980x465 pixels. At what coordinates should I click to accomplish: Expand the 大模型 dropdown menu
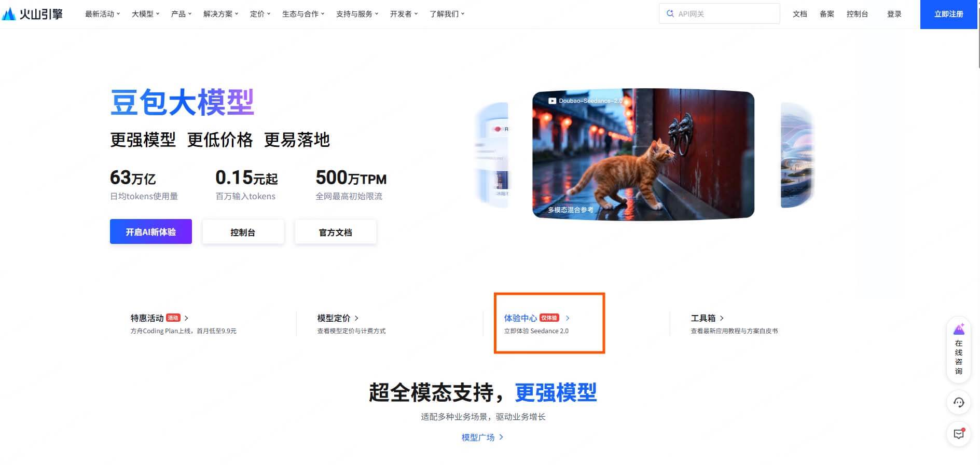[146, 14]
